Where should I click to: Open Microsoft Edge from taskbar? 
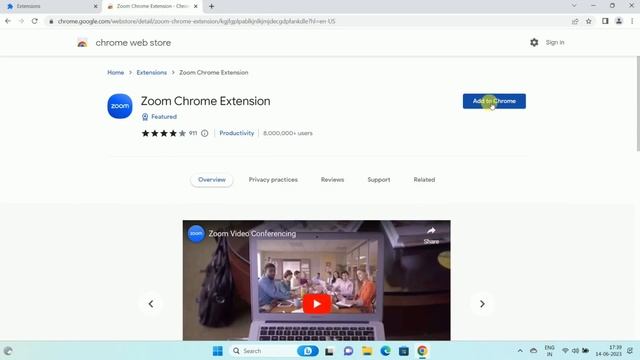click(385, 351)
